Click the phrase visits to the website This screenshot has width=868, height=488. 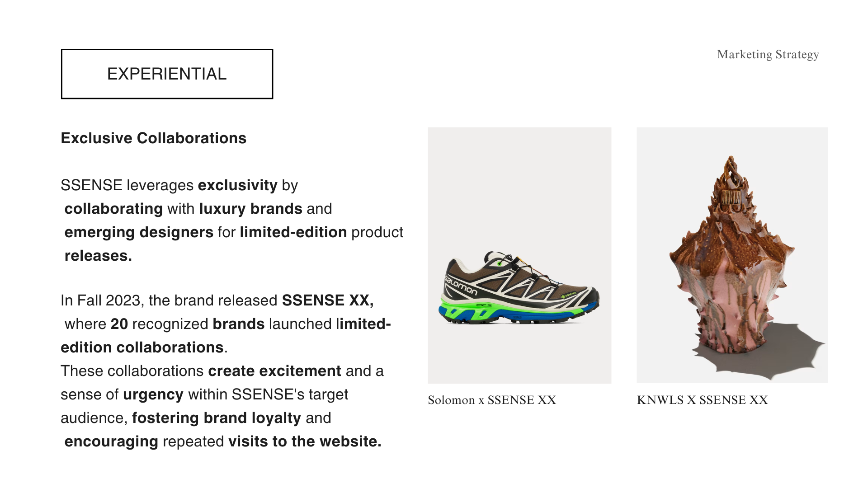pyautogui.click(x=305, y=441)
